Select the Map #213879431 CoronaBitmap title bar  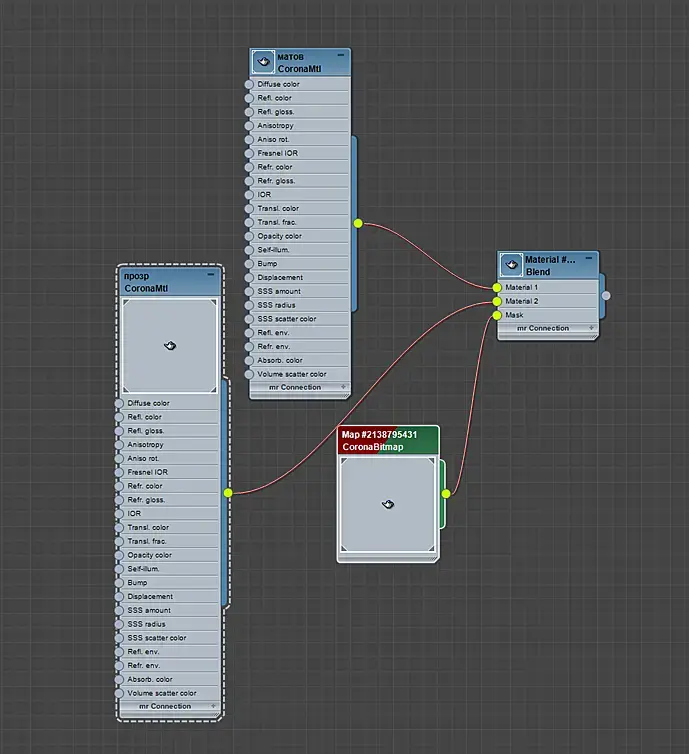pos(388,440)
